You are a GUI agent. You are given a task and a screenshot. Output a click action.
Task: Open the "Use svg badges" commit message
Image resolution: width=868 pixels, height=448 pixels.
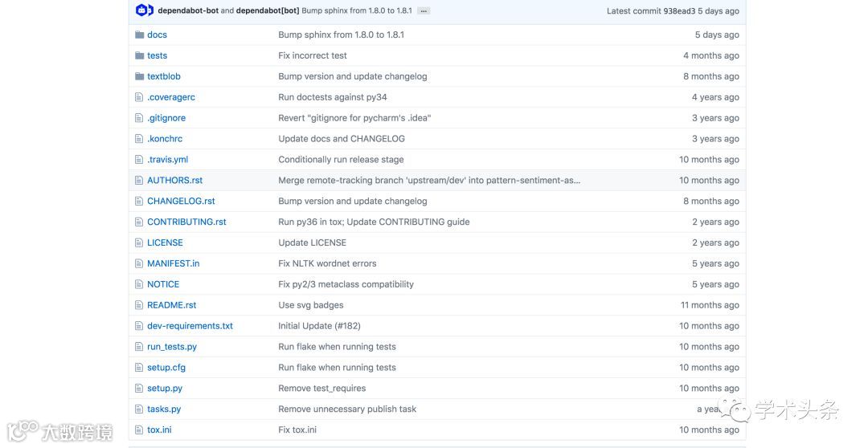[x=310, y=305]
